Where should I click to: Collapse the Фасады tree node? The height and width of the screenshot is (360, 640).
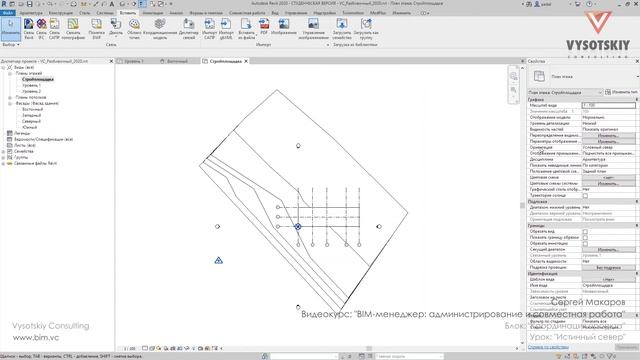click(10, 104)
